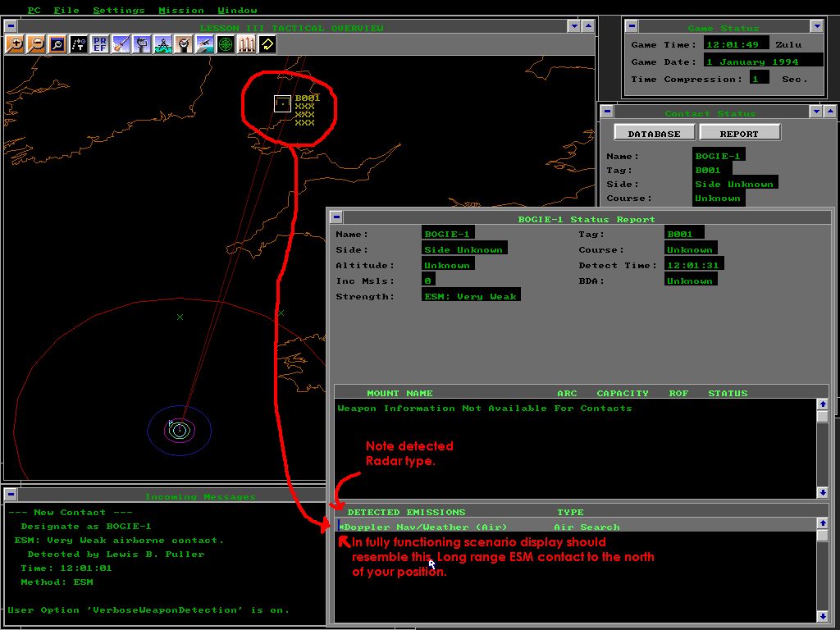Open the Tactical Overview window control menu
The width and height of the screenshot is (840, 630).
tap(11, 26)
